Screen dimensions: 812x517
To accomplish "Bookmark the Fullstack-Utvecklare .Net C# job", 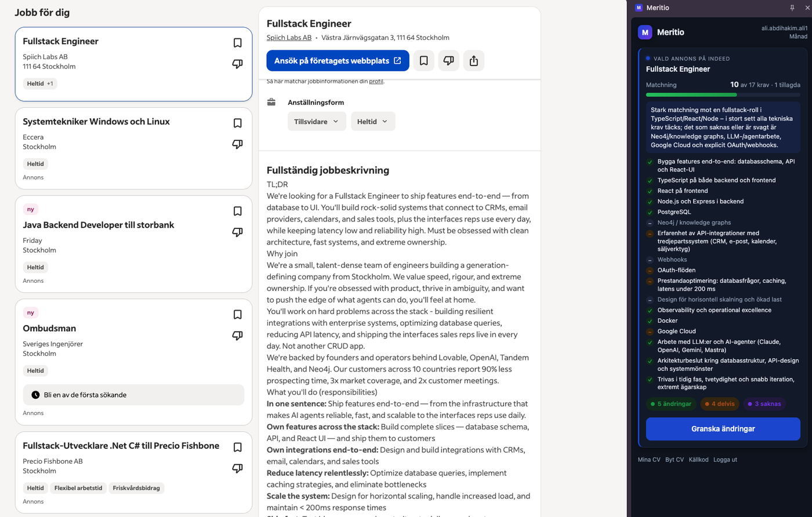I will click(237, 447).
